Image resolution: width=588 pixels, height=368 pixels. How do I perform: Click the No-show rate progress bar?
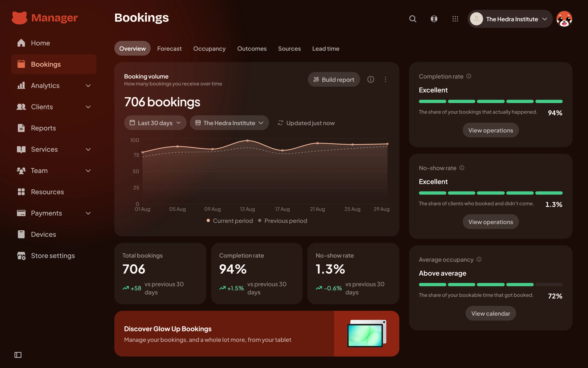(x=491, y=193)
